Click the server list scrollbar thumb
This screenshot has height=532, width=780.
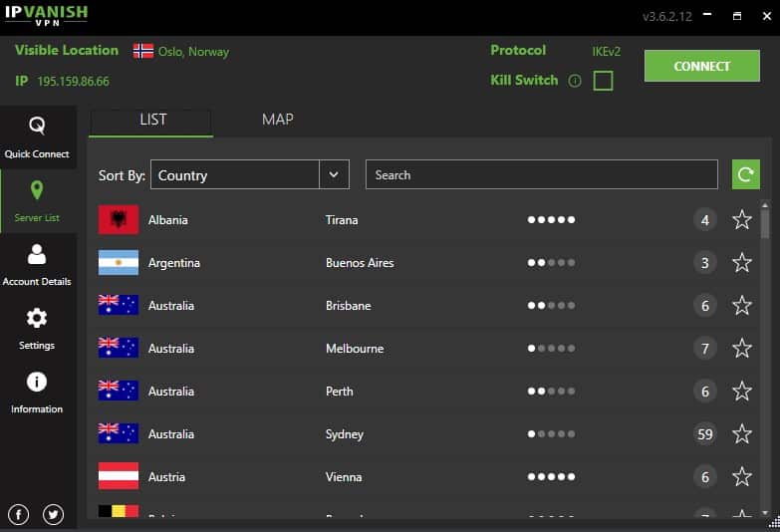click(x=765, y=224)
